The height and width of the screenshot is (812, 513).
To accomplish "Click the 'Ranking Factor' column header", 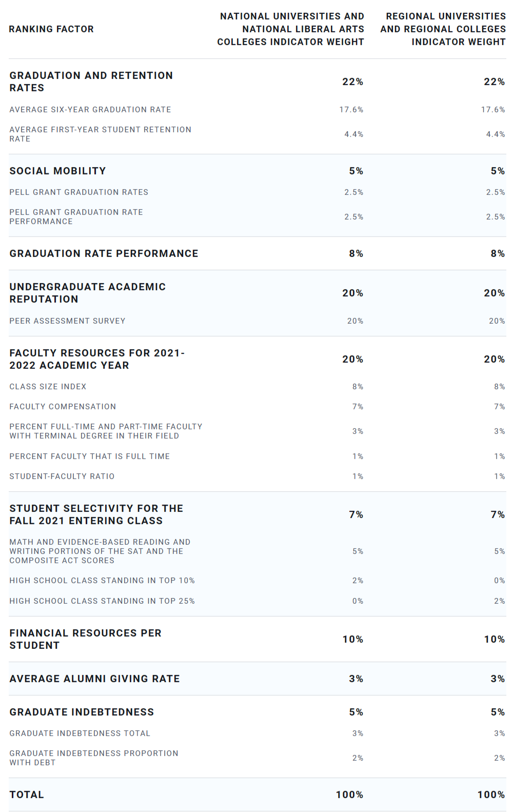I will point(51,29).
